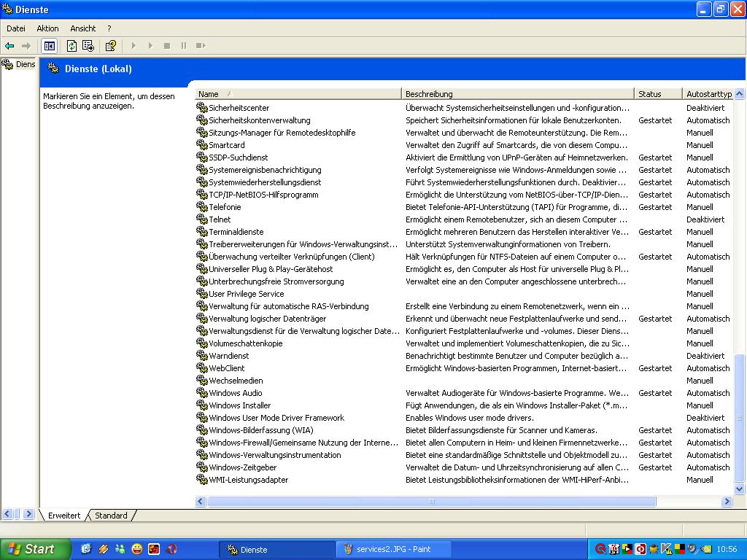Screen dimensions: 747x560
Task: Sort by the Beschreibung column header
Action: pos(518,94)
